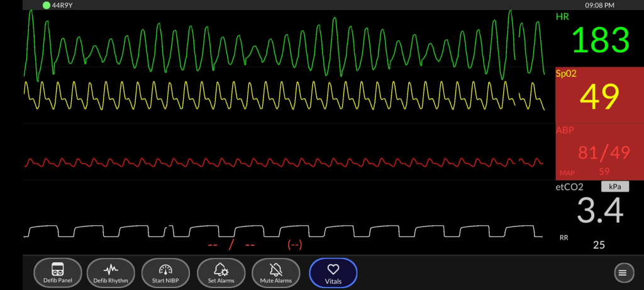Open the Defib Panel
The width and height of the screenshot is (644, 290).
[57, 272]
